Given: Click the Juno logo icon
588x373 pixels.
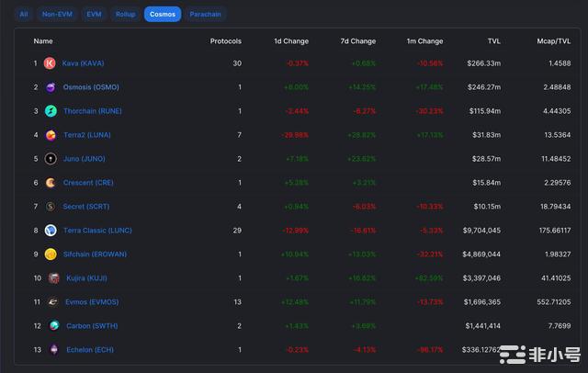Looking at the screenshot, I should tap(51, 159).
